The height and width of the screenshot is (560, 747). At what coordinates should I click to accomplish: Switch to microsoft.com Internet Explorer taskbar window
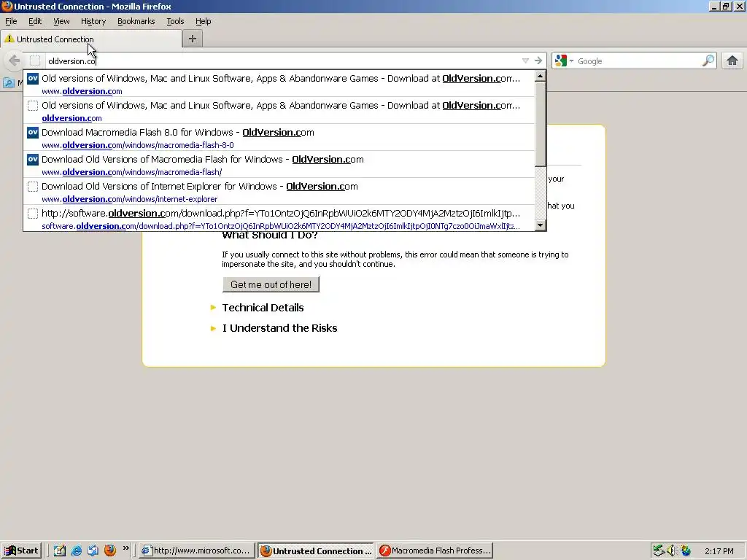click(197, 551)
